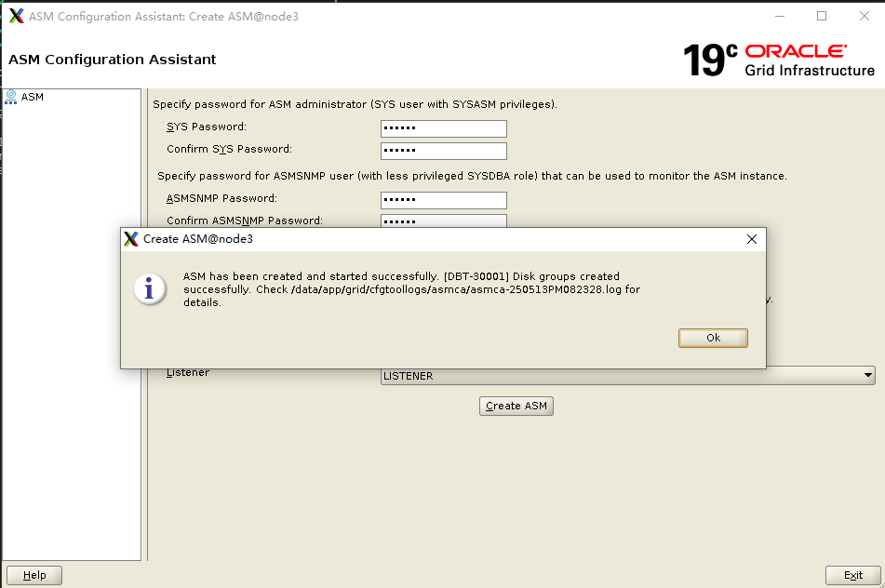Close the Create ASM@node3 dialog
Screen dimensions: 885x588
[x=752, y=239]
